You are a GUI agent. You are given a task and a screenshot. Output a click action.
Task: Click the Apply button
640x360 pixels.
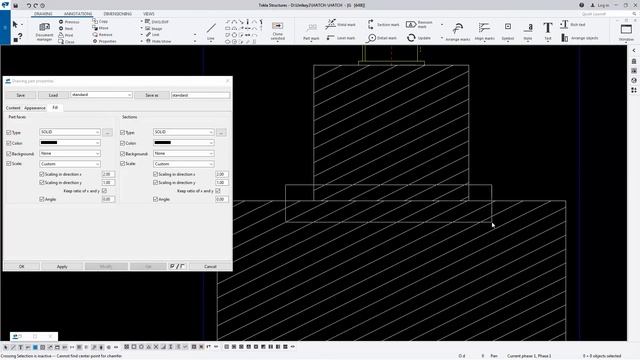coord(62,267)
